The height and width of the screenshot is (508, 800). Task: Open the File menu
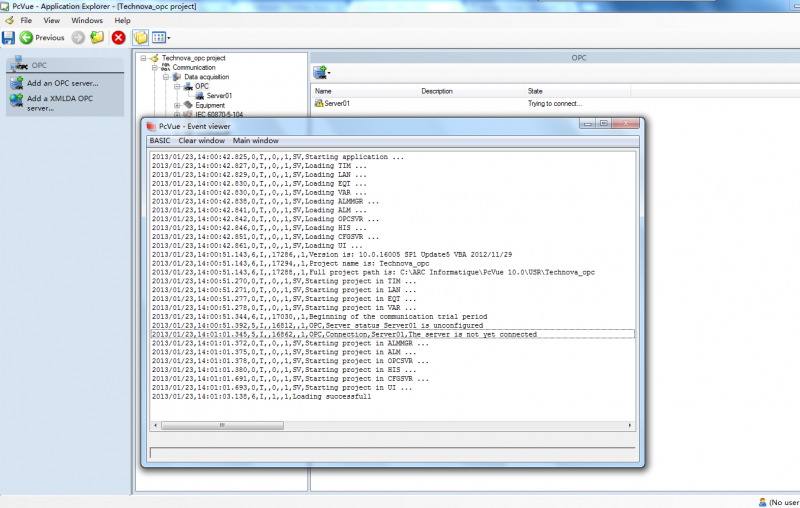pyautogui.click(x=26, y=20)
